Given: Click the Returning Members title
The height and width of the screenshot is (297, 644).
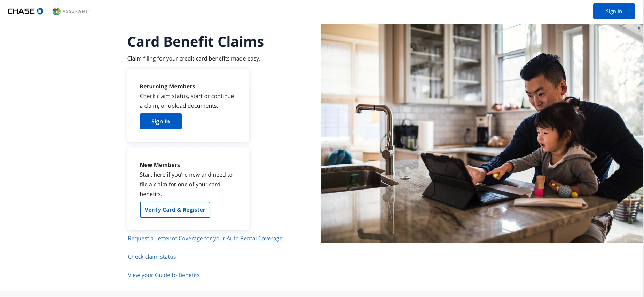Looking at the screenshot, I should pos(167,86).
